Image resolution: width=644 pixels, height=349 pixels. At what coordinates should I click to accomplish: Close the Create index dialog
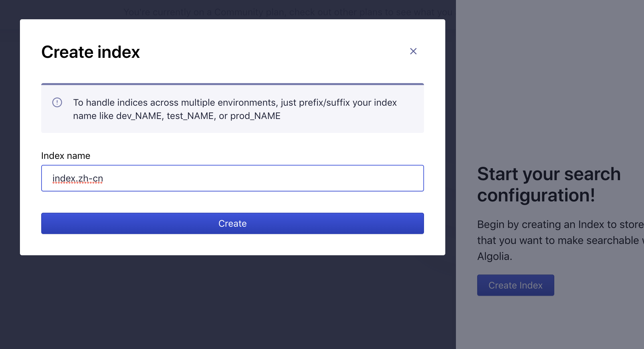pos(413,51)
